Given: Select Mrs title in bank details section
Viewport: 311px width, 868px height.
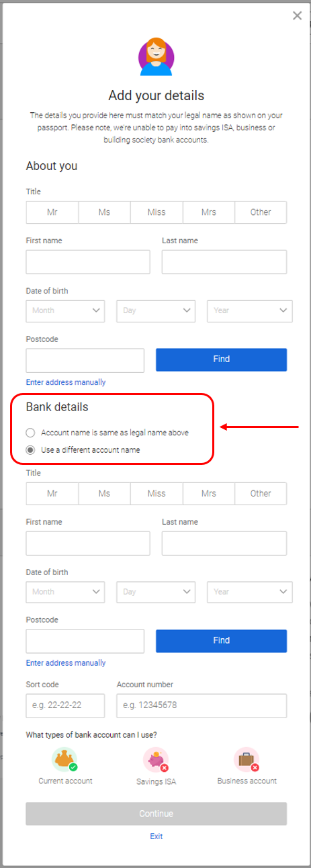Looking at the screenshot, I should (209, 493).
